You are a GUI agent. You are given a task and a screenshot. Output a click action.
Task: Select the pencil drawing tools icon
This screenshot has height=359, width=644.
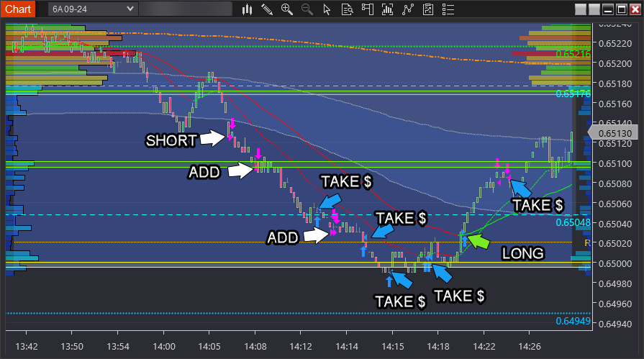coord(267,9)
